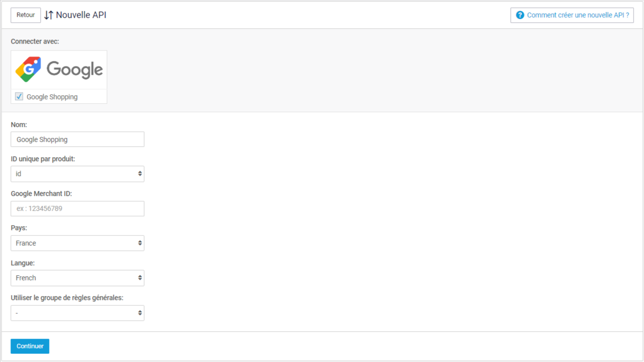Open Comment créer une nouvelle API help link

(572, 15)
